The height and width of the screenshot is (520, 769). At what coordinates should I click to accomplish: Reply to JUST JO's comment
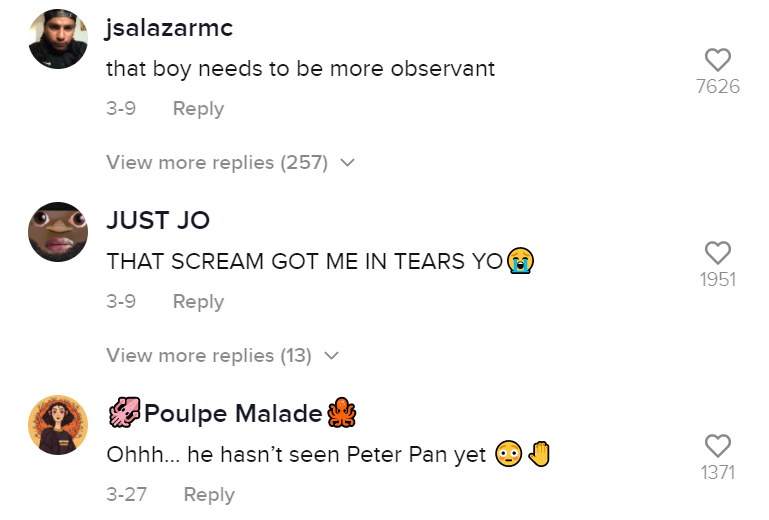pyautogui.click(x=198, y=302)
